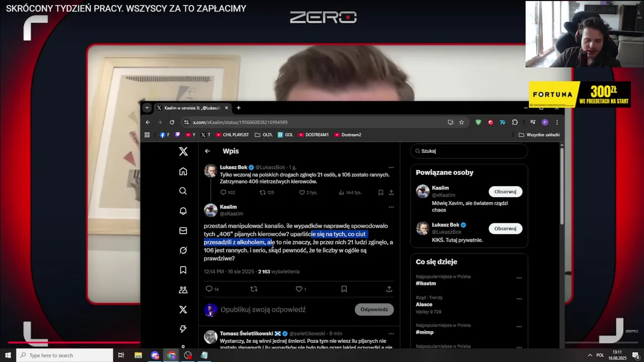Show hidden system tray icons
644x362 pixels.
pos(589,355)
